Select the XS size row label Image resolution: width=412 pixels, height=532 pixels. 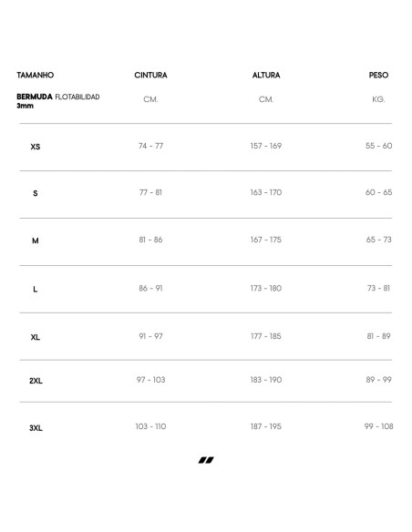36,147
